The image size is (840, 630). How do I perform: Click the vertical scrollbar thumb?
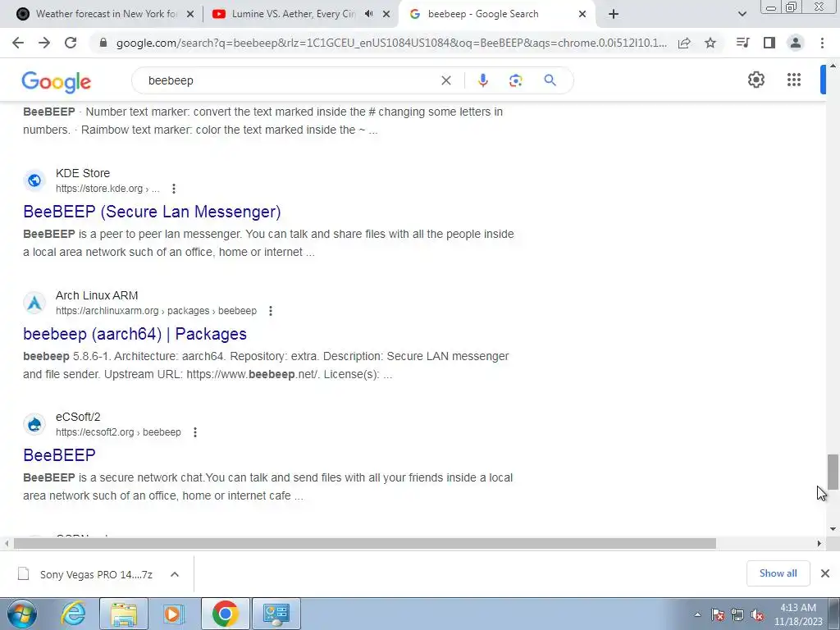pyautogui.click(x=833, y=472)
